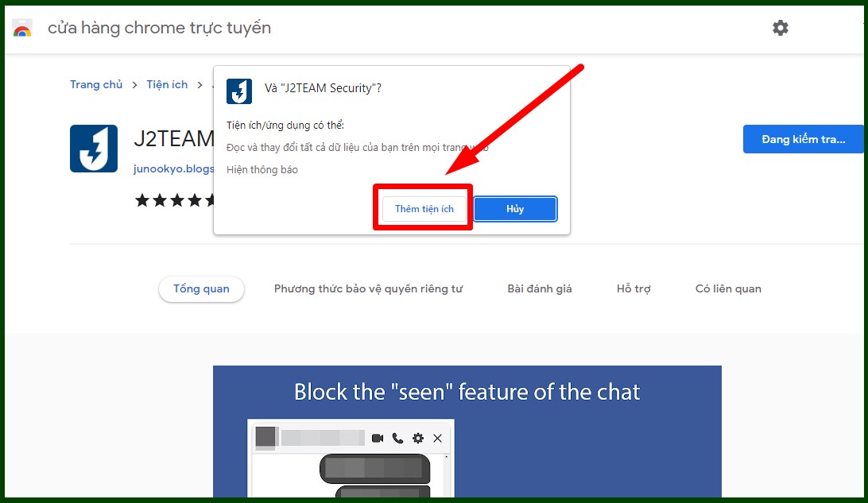Click the 'Đang kiểm tra...' blue button
Viewport: 868px width, 503px height.
pos(803,139)
